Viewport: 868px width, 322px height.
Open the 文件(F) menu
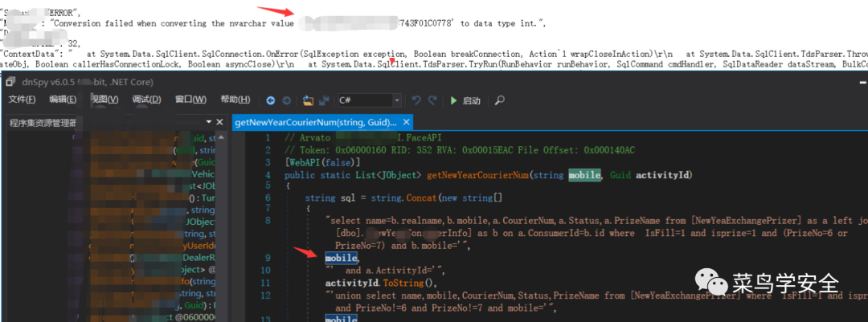[x=22, y=100]
